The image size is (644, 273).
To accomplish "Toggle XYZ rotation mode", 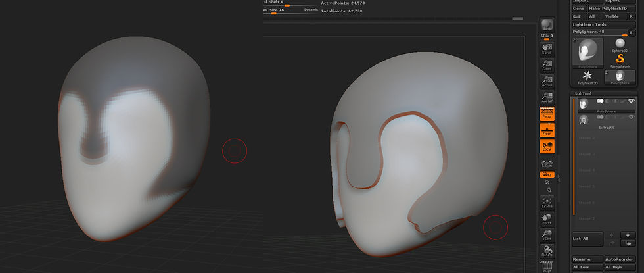I will [x=547, y=175].
